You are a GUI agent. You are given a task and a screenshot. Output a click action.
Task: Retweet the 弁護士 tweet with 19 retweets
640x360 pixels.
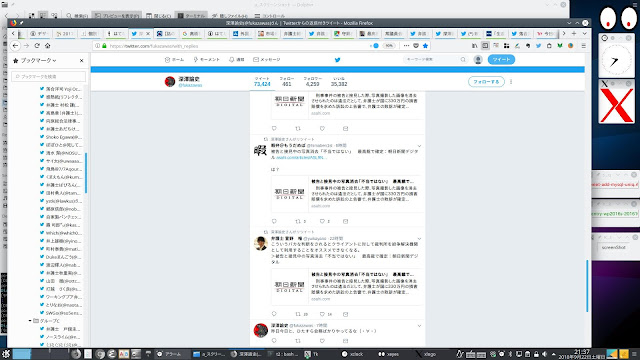click(298, 314)
